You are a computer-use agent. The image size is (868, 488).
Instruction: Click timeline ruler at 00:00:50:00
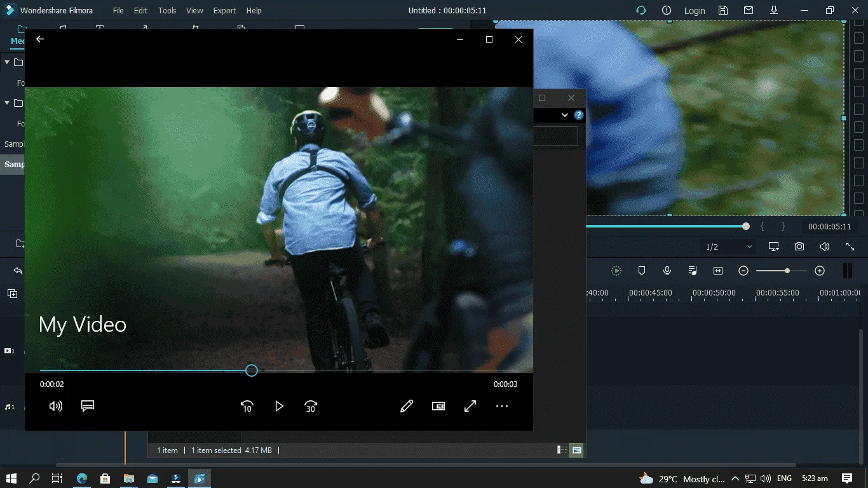(x=714, y=293)
